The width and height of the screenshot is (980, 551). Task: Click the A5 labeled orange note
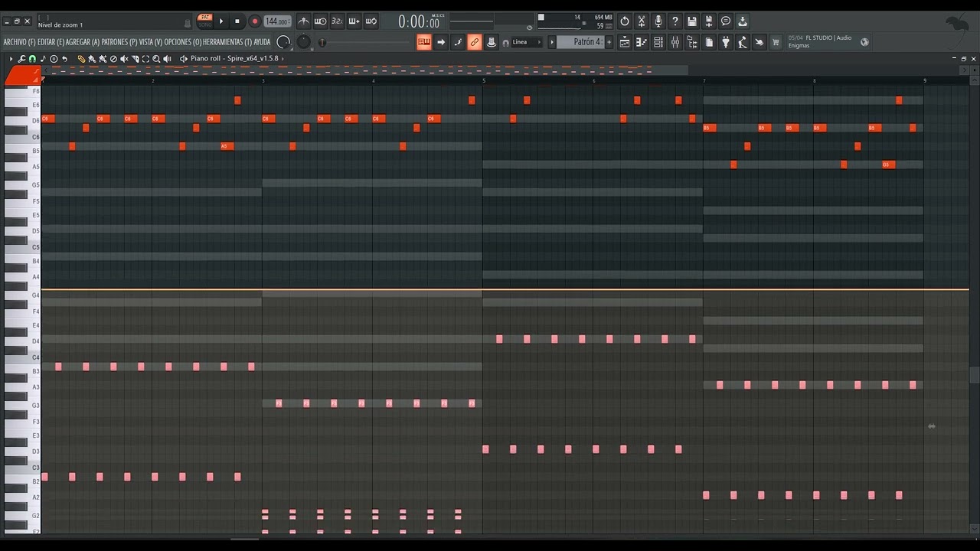(227, 146)
